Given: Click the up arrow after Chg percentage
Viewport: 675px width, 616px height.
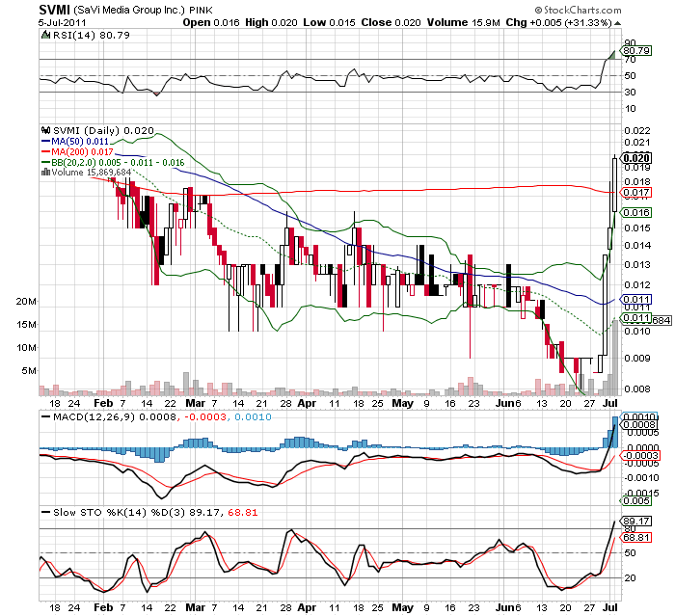Looking at the screenshot, I should click(617, 23).
